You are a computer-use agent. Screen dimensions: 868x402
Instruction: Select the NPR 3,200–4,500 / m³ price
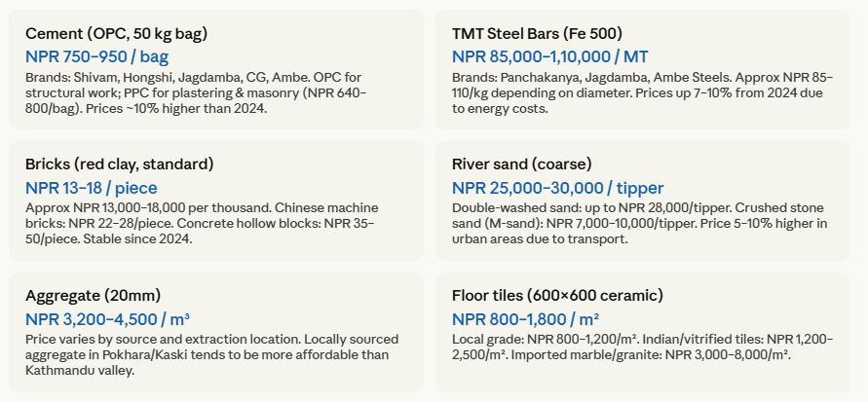(108, 318)
